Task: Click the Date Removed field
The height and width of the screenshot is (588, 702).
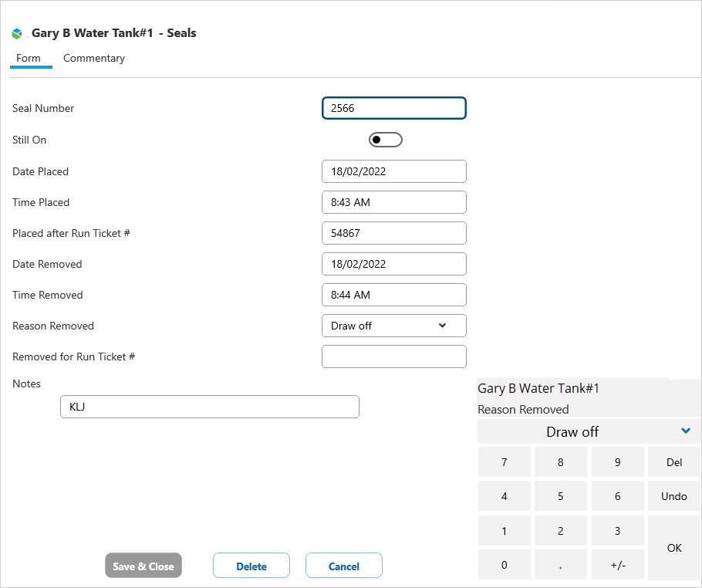Action: [393, 264]
